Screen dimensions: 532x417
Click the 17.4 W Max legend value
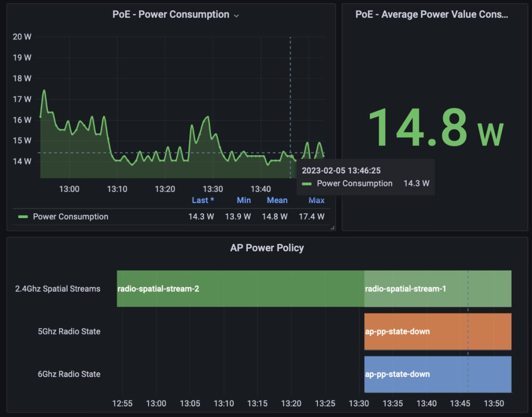311,217
